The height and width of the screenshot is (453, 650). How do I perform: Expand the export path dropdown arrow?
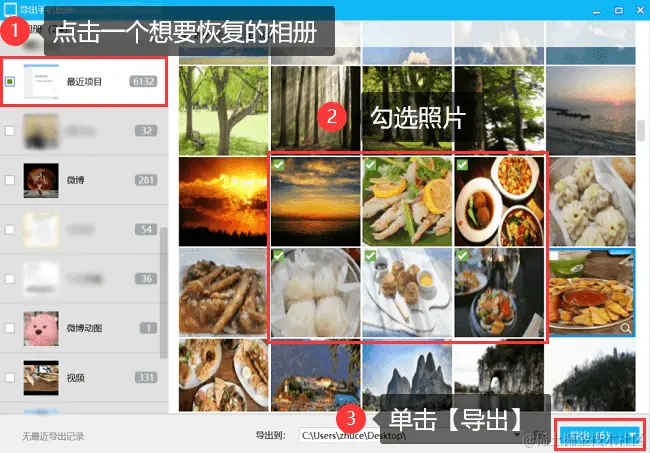click(x=517, y=435)
